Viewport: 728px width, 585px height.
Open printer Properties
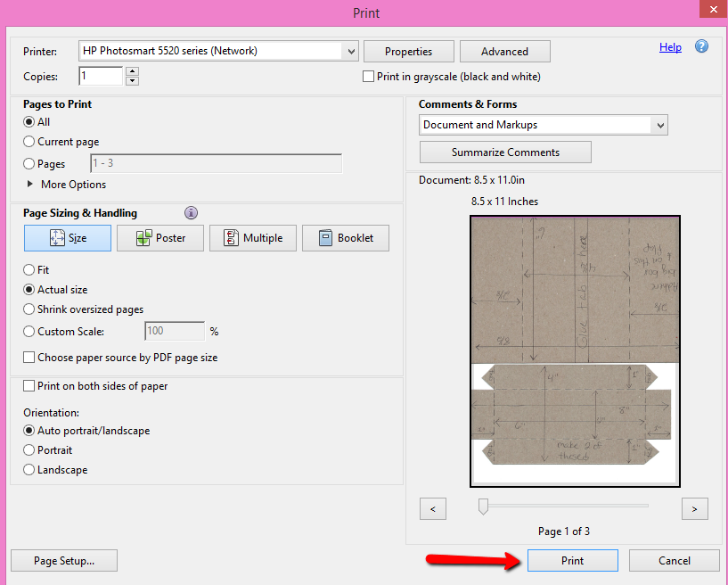click(408, 52)
